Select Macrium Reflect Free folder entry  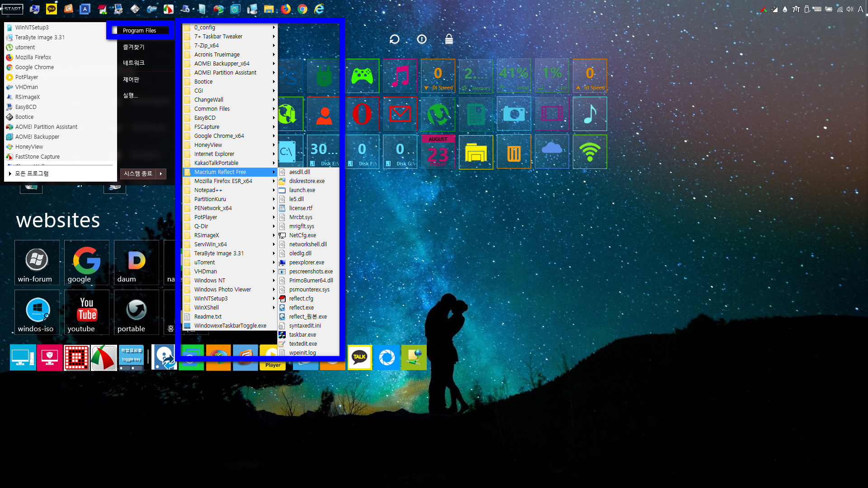[230, 172]
